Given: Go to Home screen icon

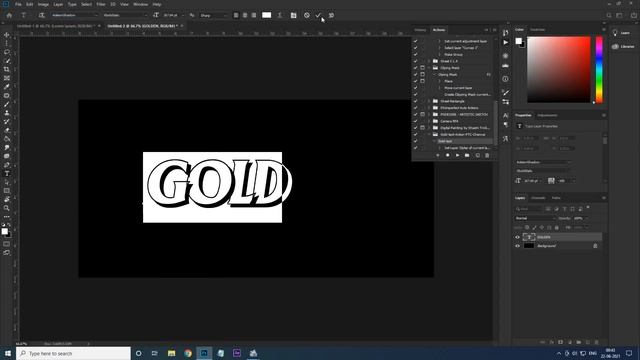Looking at the screenshot, I should click(9, 15).
